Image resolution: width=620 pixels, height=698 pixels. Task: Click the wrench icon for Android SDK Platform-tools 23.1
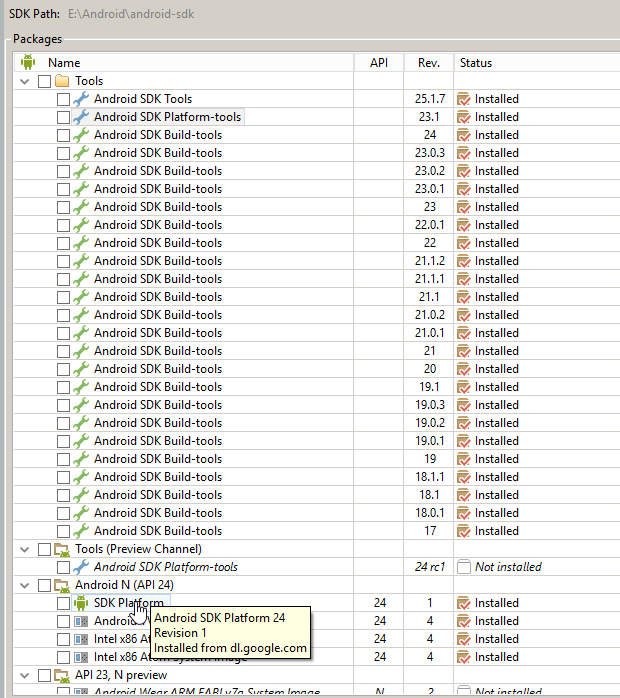tap(81, 117)
